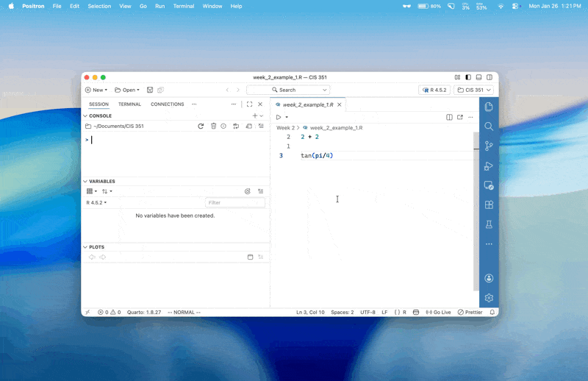Viewport: 588px width, 381px height.
Task: Split the editor to the right
Action: 449,117
